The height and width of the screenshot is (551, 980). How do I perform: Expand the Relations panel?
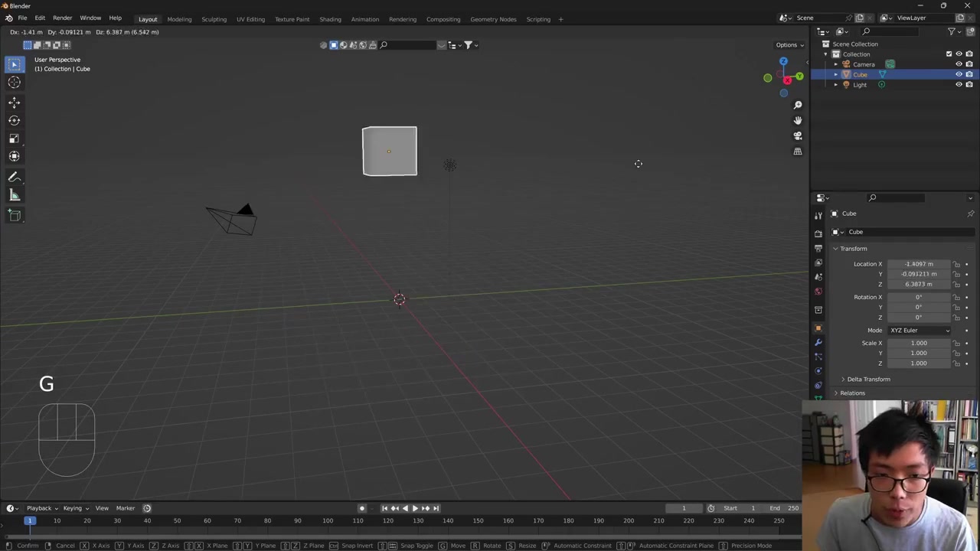852,393
